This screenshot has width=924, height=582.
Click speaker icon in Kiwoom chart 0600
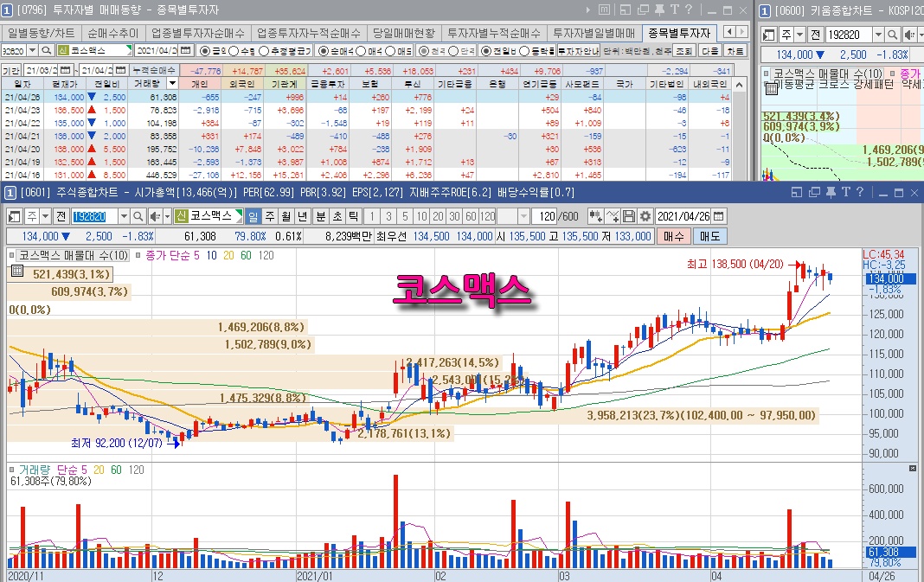(x=910, y=35)
